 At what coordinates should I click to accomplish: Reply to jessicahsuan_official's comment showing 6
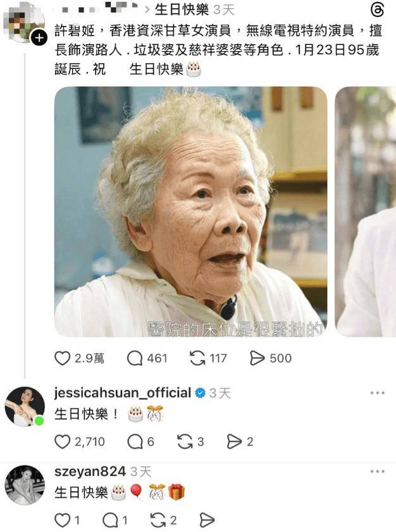(135, 442)
